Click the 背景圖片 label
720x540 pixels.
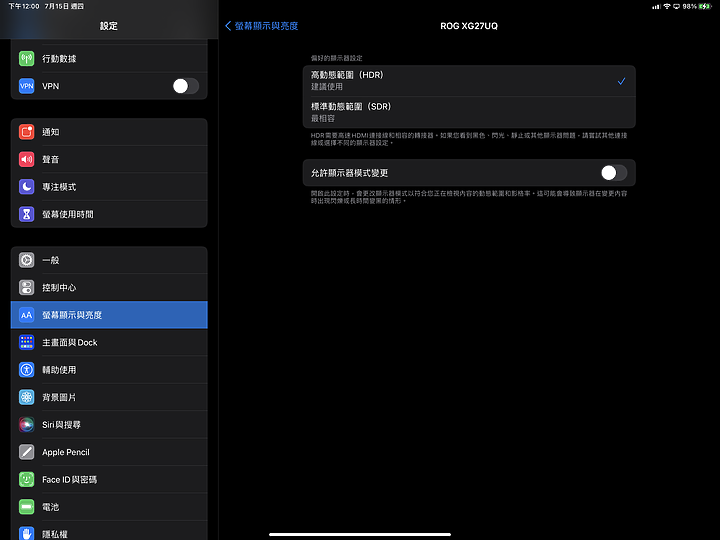(x=59, y=397)
